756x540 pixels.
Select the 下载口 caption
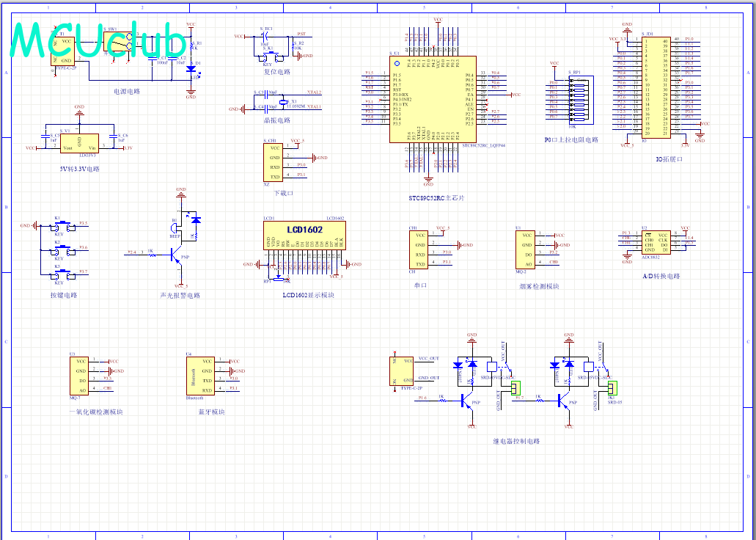tap(284, 193)
